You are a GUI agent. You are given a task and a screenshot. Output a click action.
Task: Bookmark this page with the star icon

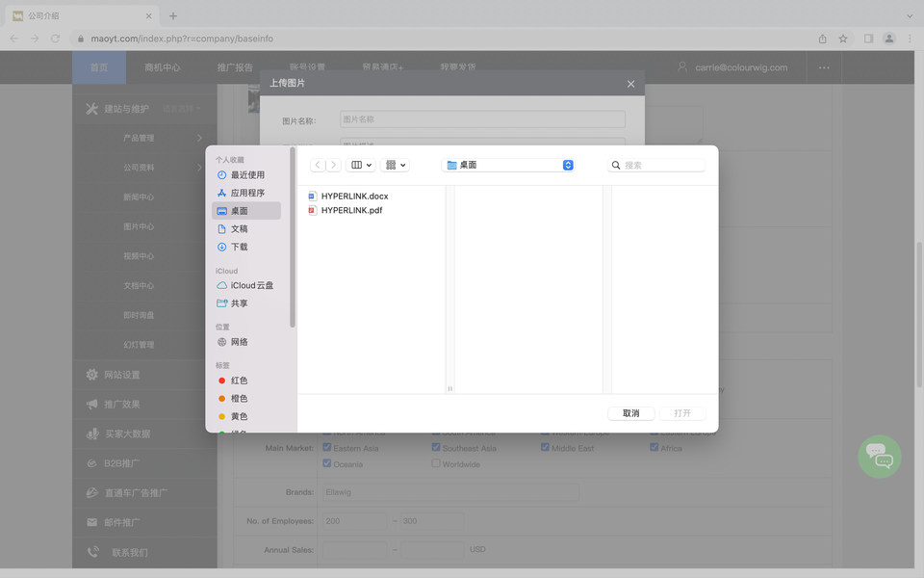tap(843, 39)
